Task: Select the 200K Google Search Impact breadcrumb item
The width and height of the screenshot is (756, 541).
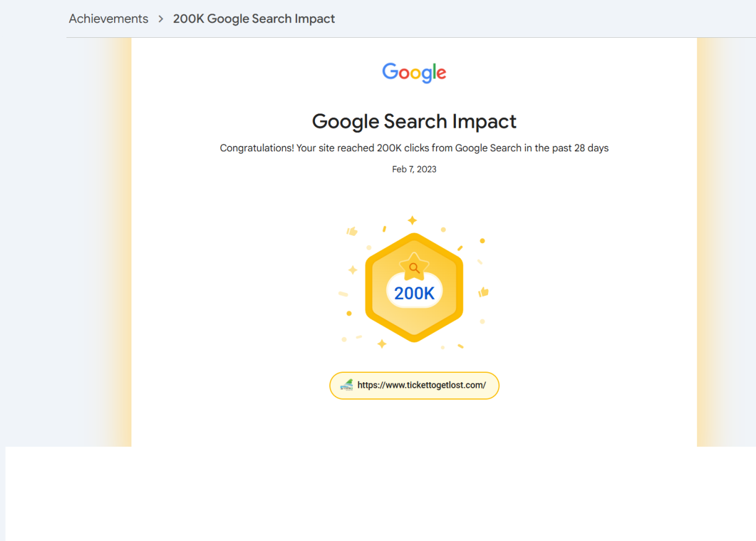Action: [254, 19]
